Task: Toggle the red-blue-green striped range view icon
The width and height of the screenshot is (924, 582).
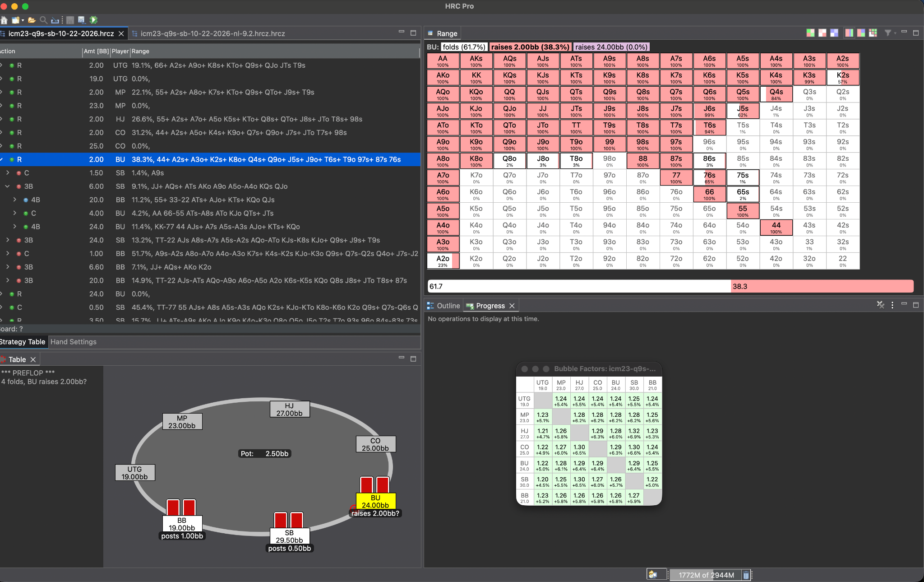Action: point(849,33)
